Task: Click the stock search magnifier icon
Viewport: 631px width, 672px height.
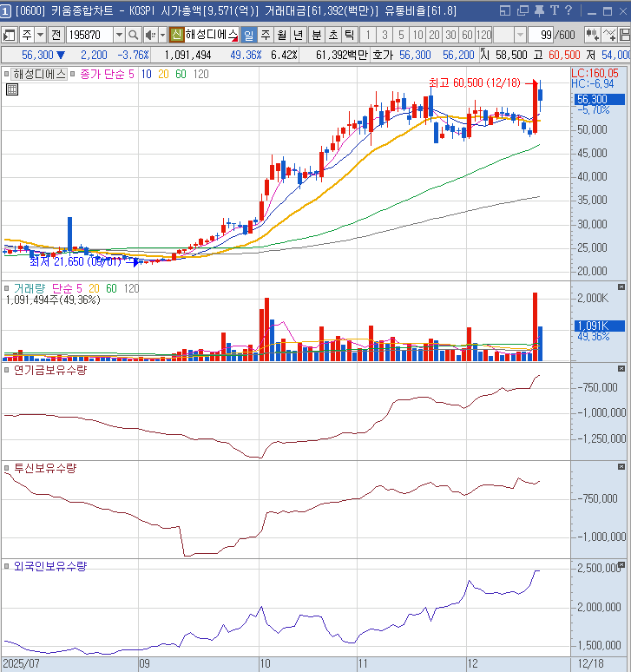Action: [x=134, y=35]
